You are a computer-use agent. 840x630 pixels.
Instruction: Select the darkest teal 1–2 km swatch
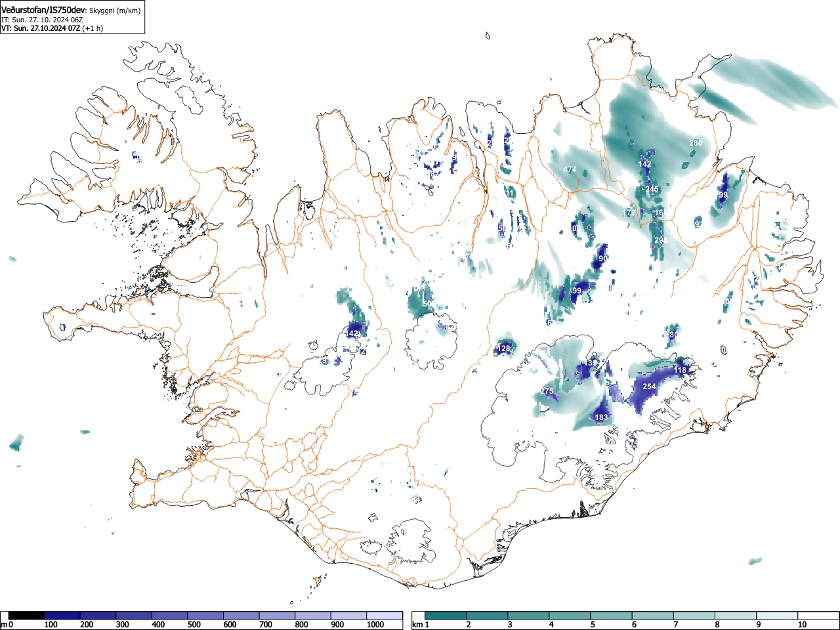coord(446,616)
